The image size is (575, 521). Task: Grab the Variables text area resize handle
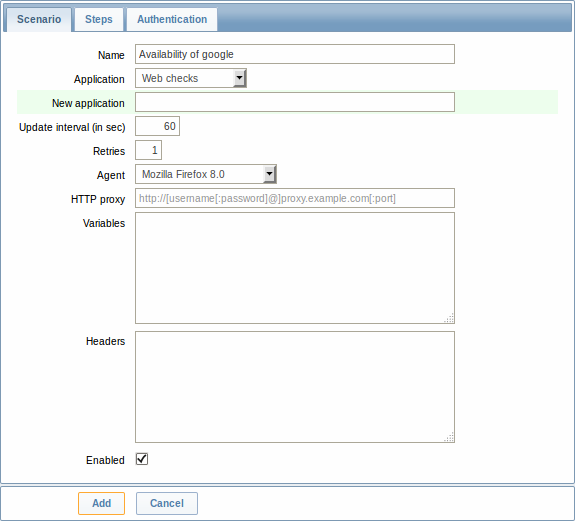tap(449, 318)
